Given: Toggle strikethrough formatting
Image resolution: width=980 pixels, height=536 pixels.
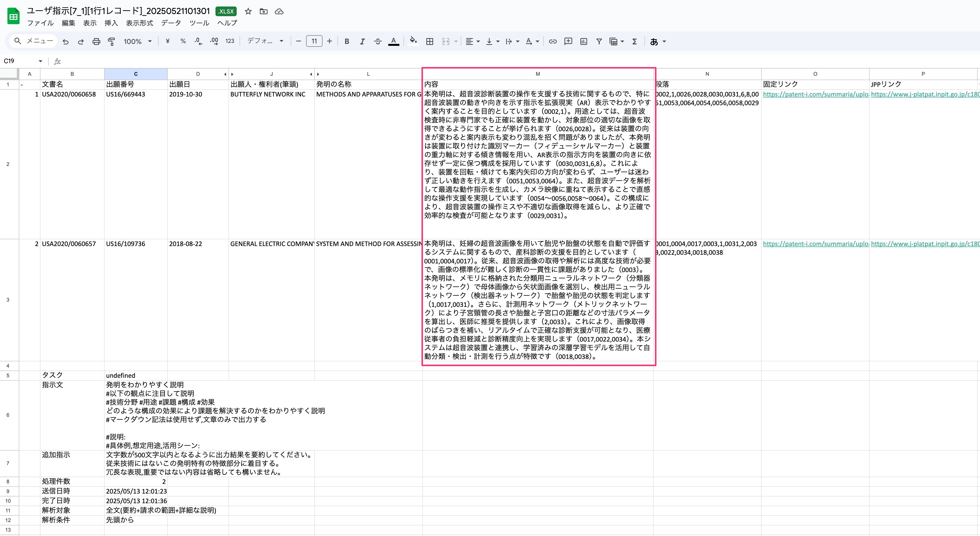Looking at the screenshot, I should (378, 41).
